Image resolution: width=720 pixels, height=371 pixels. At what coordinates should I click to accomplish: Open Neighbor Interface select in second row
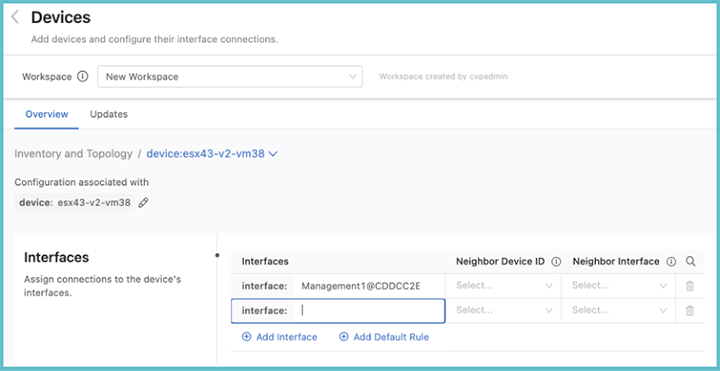[619, 311]
